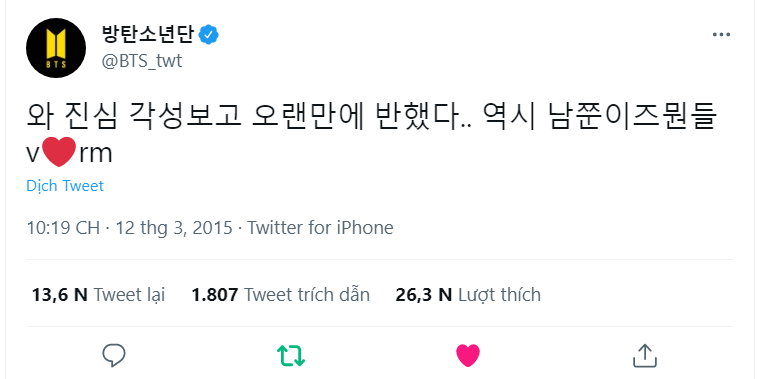The image size is (777, 379).
Task: Open the @BTS_twt handle link
Action: pyautogui.click(x=142, y=61)
